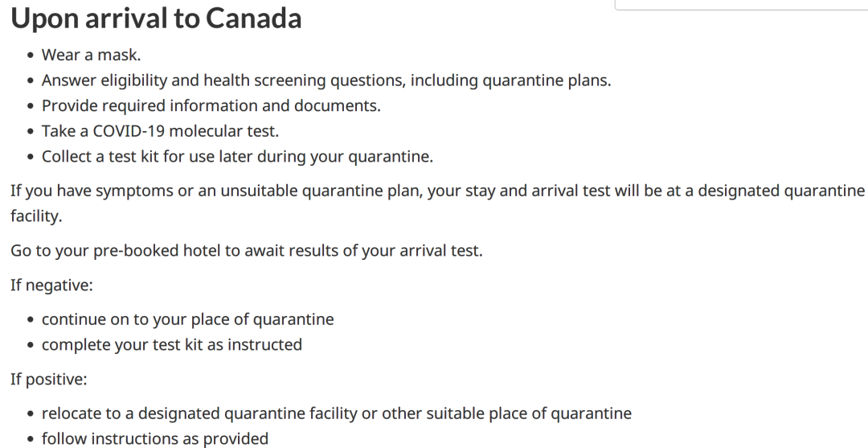
Task: Click the "If positive:" label
Action: pos(49,380)
